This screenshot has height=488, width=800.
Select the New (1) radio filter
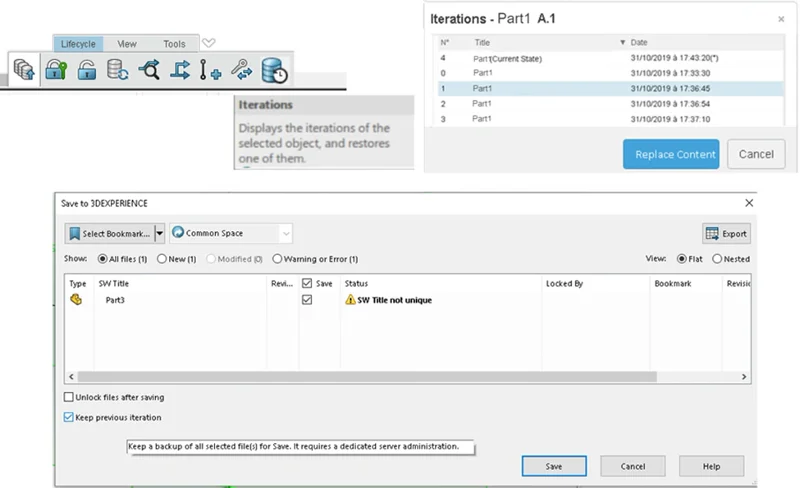162,258
